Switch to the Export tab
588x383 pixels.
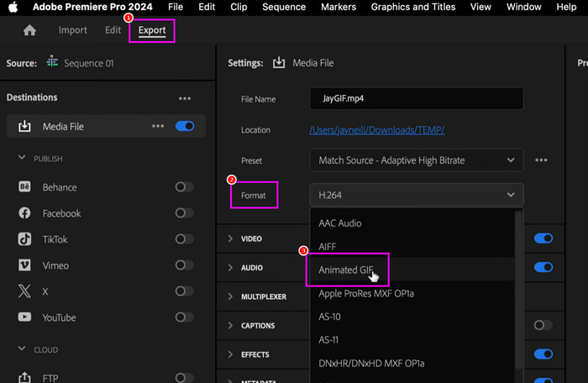152,30
